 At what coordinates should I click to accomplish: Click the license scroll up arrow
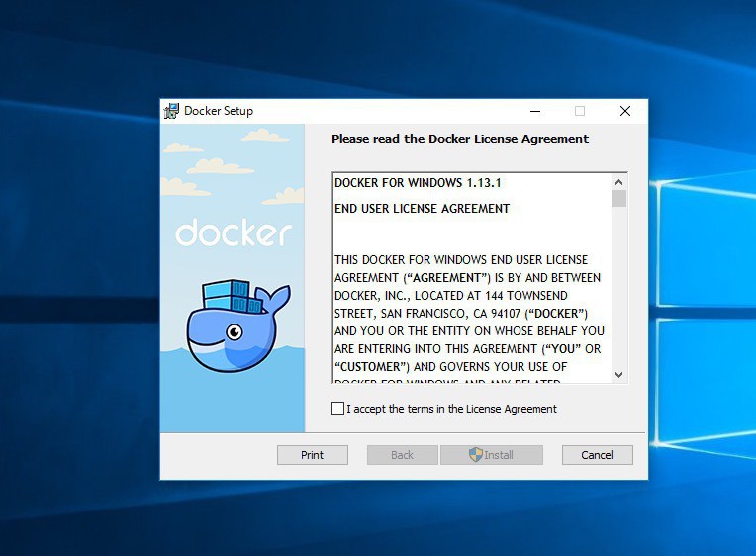tap(619, 182)
